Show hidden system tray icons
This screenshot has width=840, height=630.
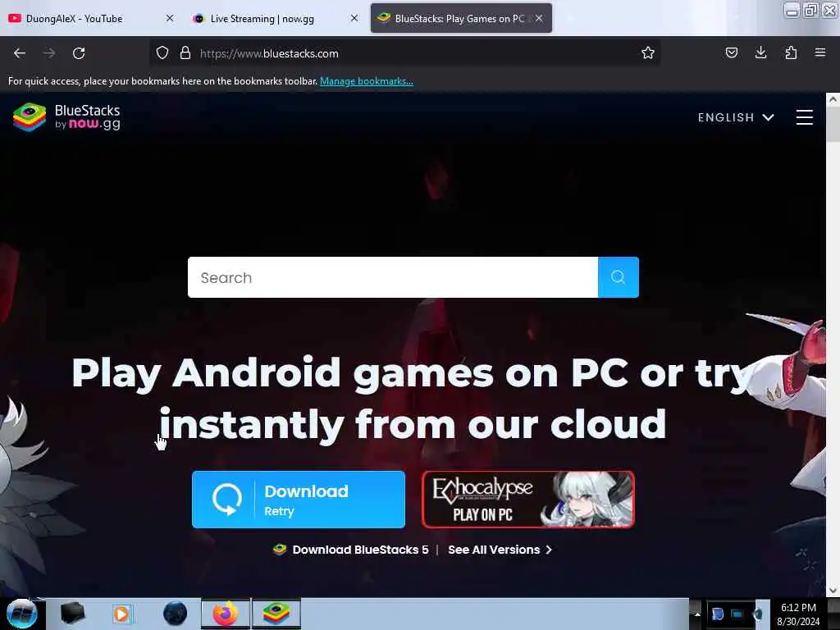(x=697, y=614)
